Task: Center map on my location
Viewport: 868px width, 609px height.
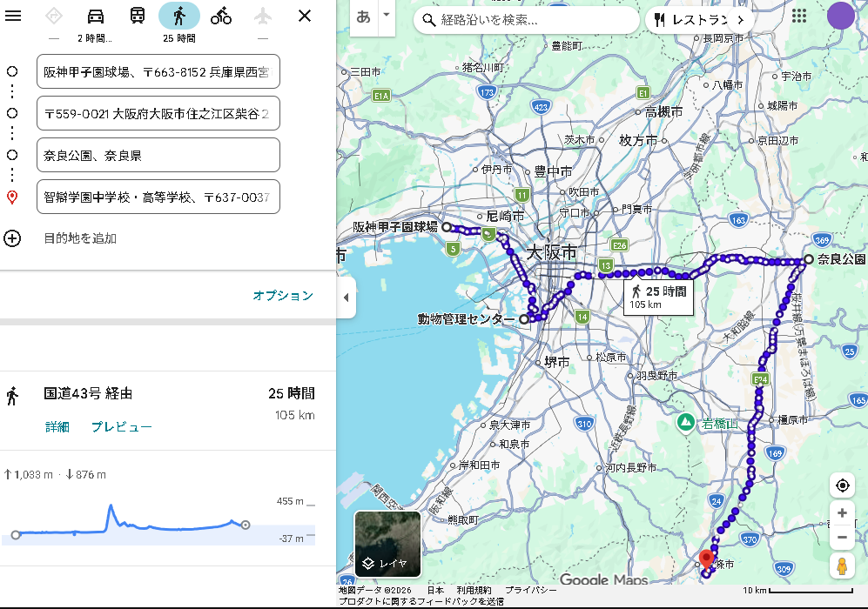Action: (842, 485)
